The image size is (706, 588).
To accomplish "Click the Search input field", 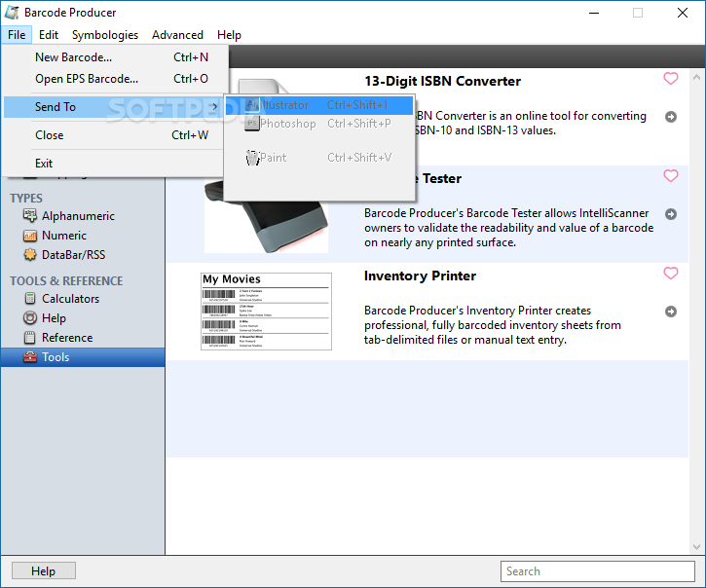I will click(x=598, y=570).
